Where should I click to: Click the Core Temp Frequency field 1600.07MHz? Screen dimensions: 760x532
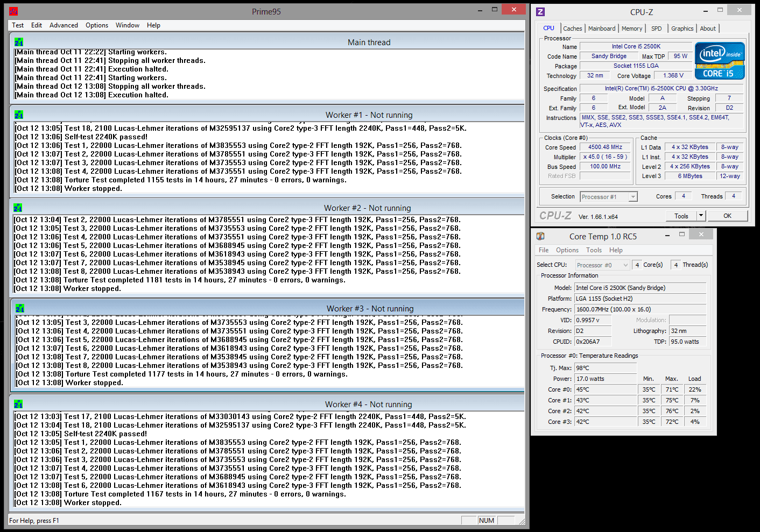point(640,309)
